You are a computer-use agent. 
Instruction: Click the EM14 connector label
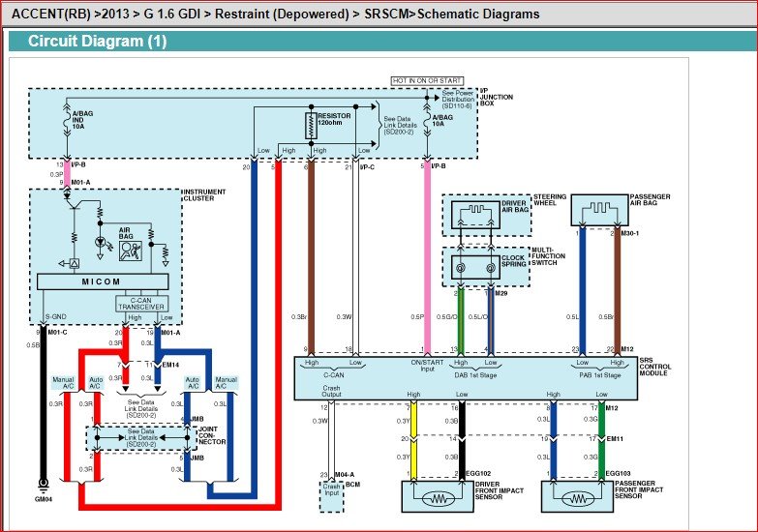pyautogui.click(x=170, y=365)
